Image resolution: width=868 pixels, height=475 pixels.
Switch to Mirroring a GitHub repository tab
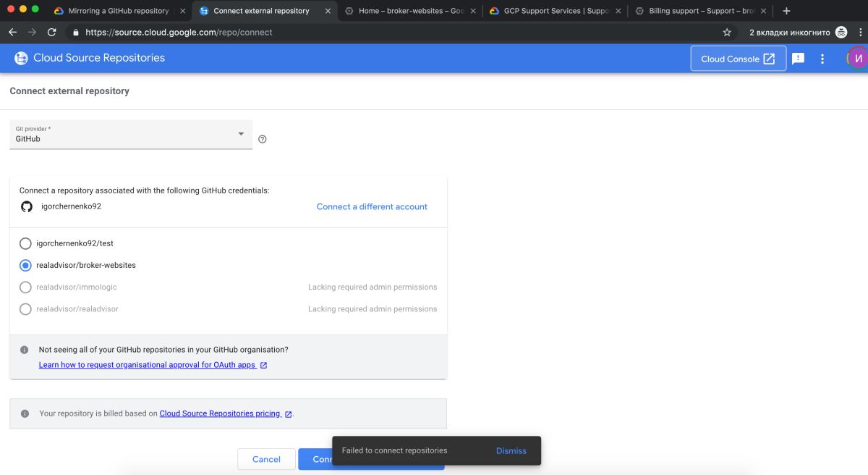(x=119, y=12)
